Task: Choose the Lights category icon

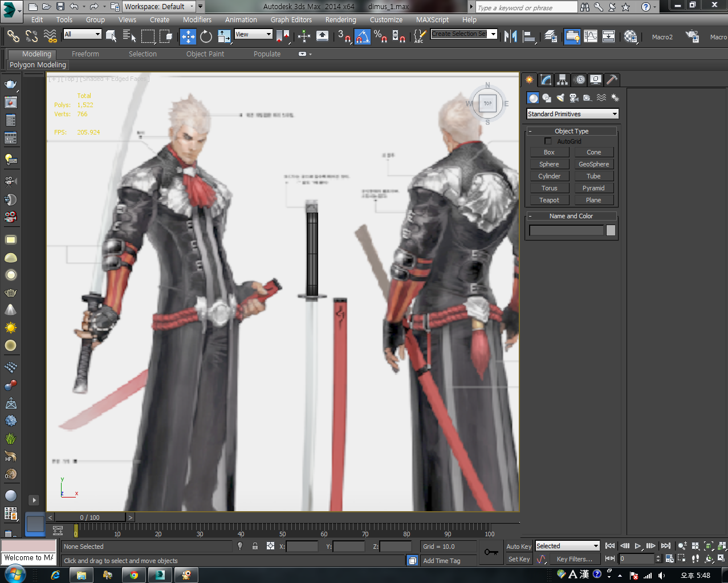Action: (x=560, y=98)
